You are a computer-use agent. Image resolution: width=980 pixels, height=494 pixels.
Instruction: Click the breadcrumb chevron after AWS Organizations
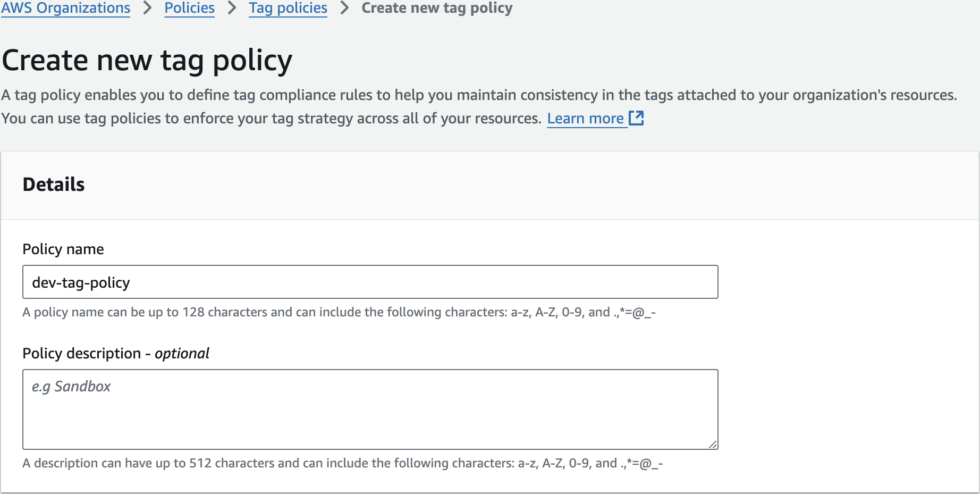[148, 8]
